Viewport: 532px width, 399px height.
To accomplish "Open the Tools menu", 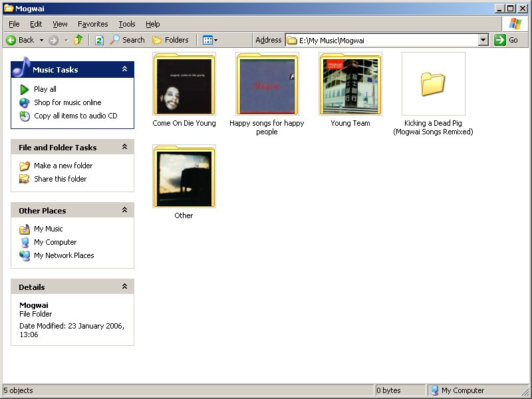I will click(x=127, y=24).
